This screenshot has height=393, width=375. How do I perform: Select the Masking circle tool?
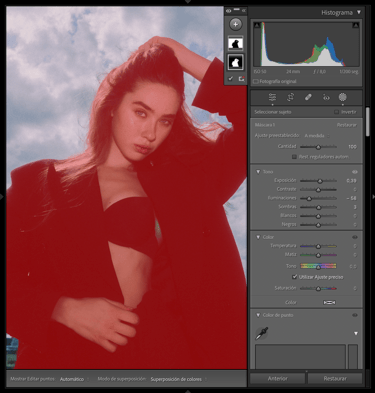pos(343,97)
